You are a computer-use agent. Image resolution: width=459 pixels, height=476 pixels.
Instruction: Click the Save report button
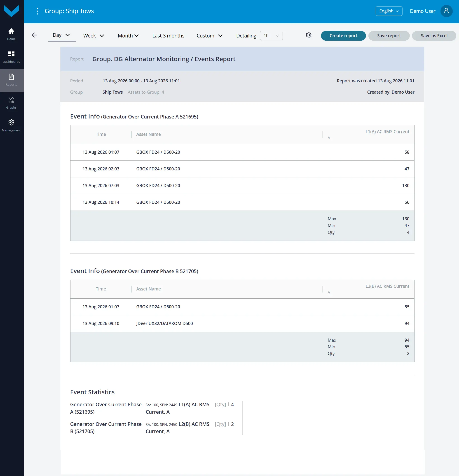[389, 36]
